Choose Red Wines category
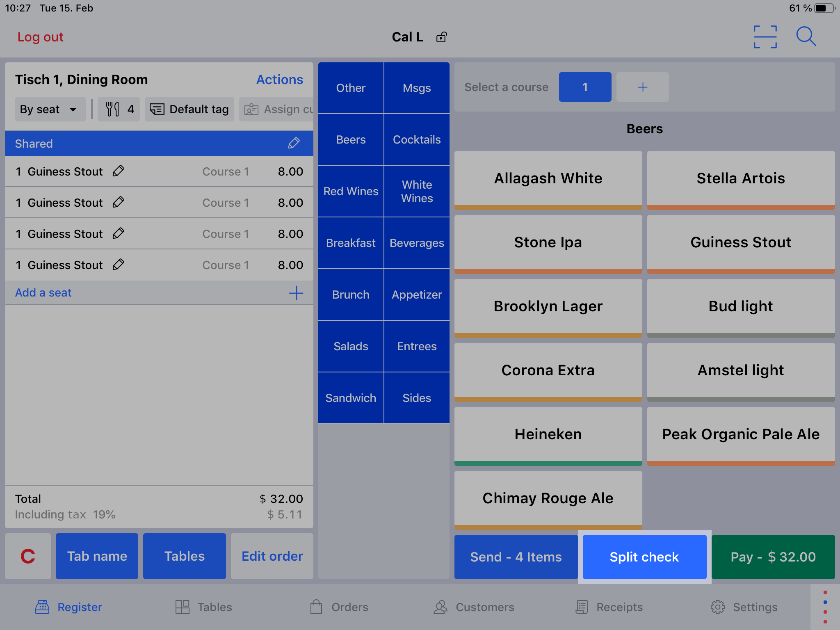 click(351, 191)
